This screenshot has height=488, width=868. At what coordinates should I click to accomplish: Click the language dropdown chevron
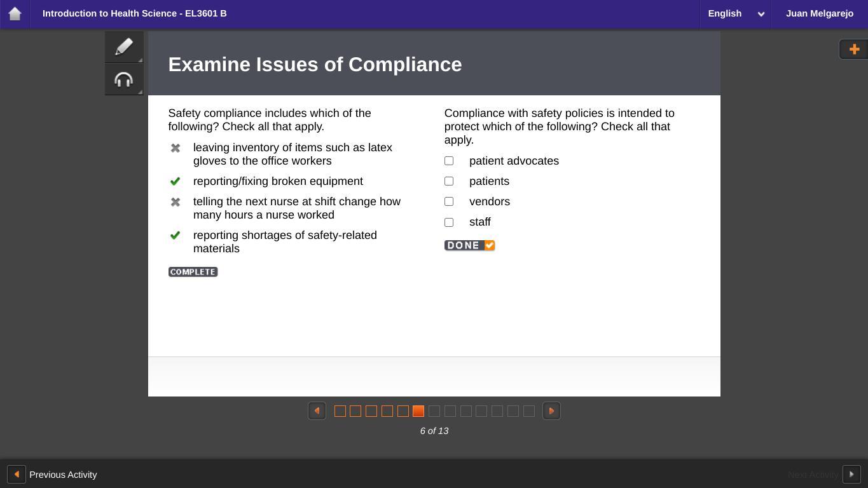point(761,14)
